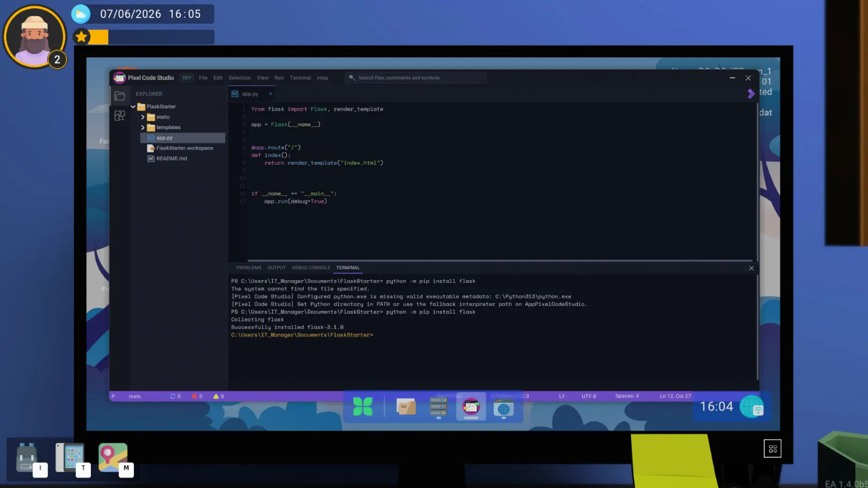Open the Explorer folder icon in the sidebar
The image size is (868, 488).
tap(120, 96)
